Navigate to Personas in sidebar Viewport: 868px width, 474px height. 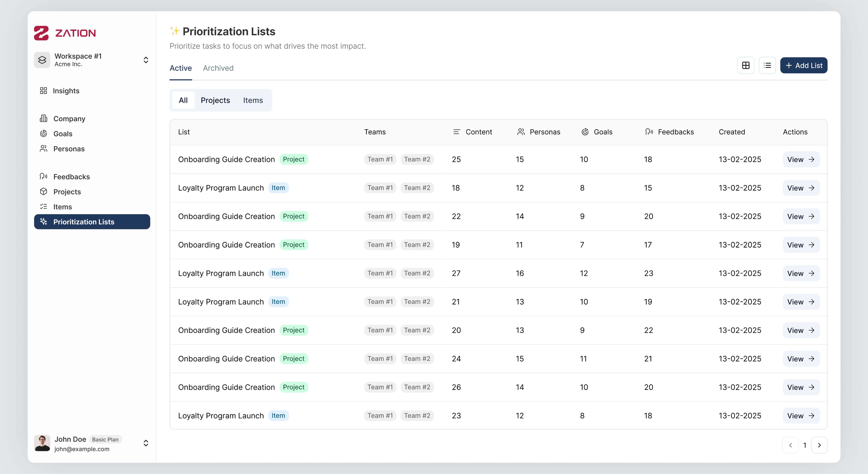tap(69, 149)
